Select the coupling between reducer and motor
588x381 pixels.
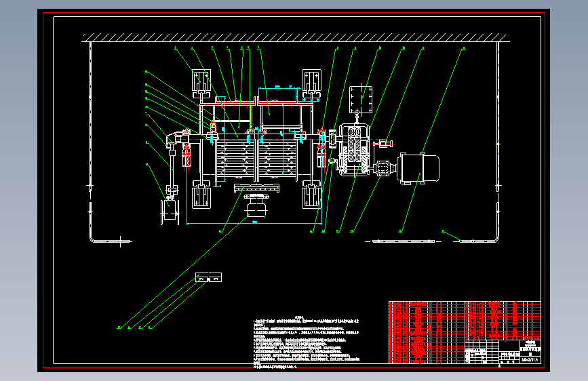(383, 167)
